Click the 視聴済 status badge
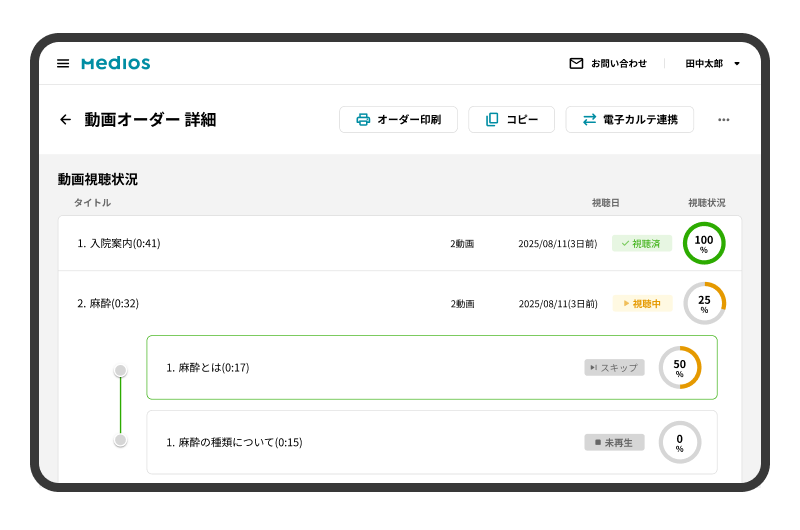 [x=642, y=243]
